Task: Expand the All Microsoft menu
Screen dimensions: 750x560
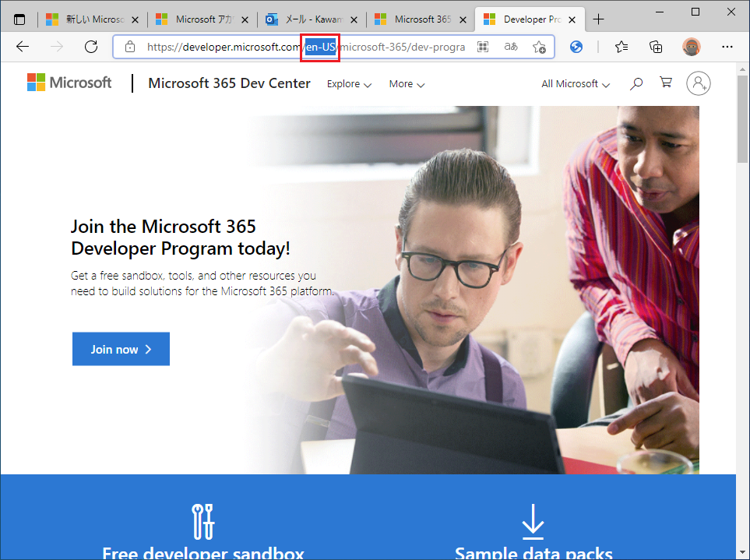Action: coord(576,83)
